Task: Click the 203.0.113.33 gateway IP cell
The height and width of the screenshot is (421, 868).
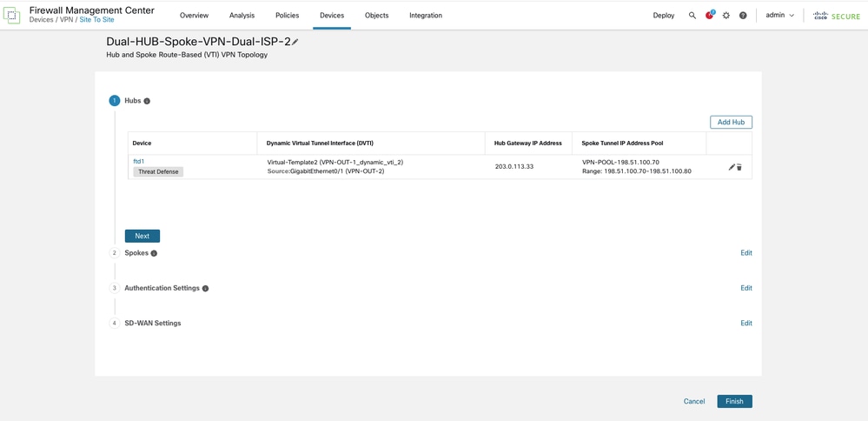Action: click(x=514, y=167)
